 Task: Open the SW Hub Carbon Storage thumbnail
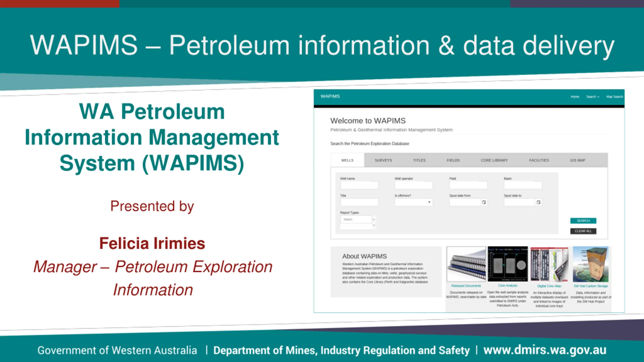(591, 264)
